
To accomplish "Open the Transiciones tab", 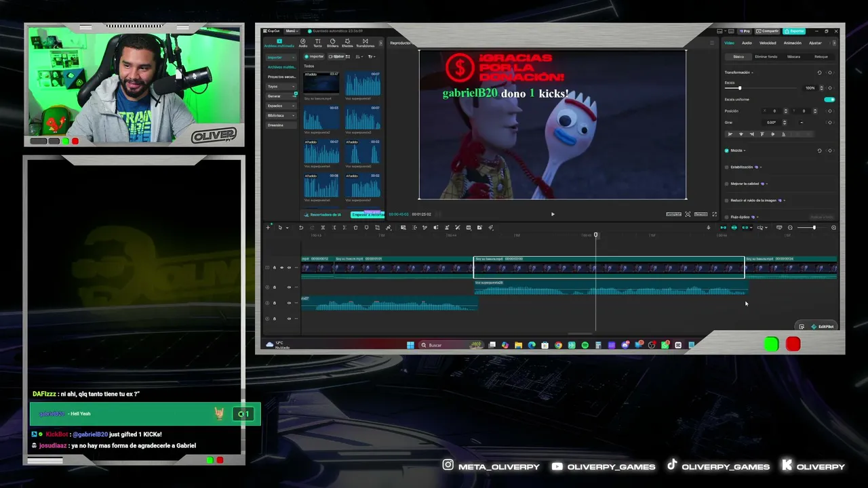I will [365, 43].
